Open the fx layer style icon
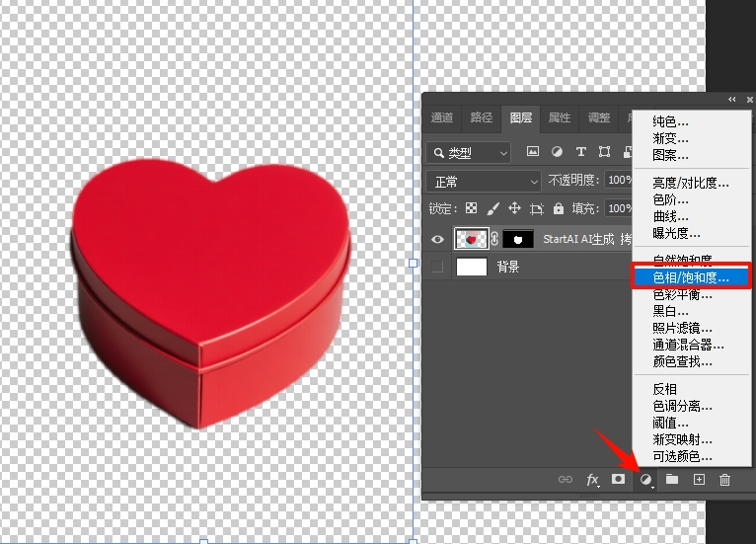 click(593, 480)
